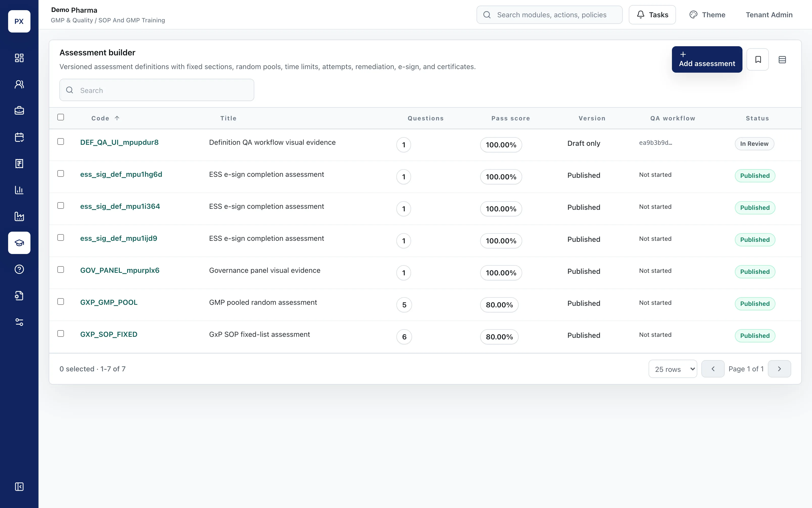The height and width of the screenshot is (508, 812).
Task: Click the Theme palette icon
Action: [x=693, y=15]
